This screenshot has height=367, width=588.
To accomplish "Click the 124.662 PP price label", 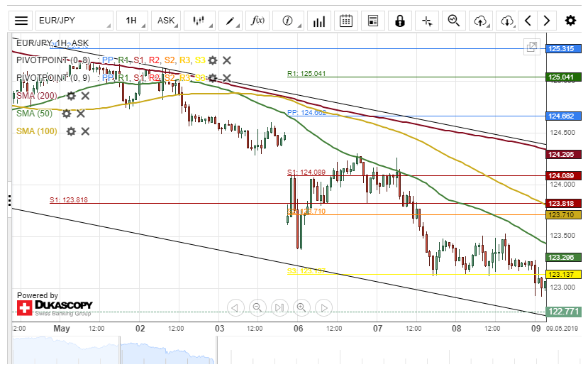I will 563,116.
